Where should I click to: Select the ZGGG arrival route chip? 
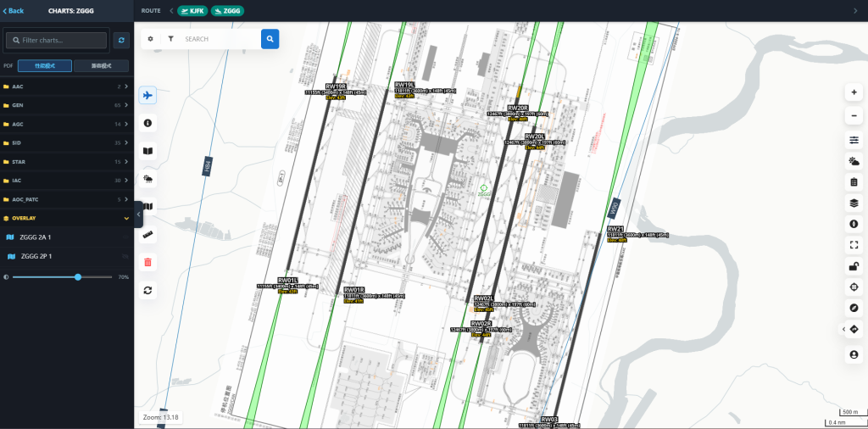227,10
